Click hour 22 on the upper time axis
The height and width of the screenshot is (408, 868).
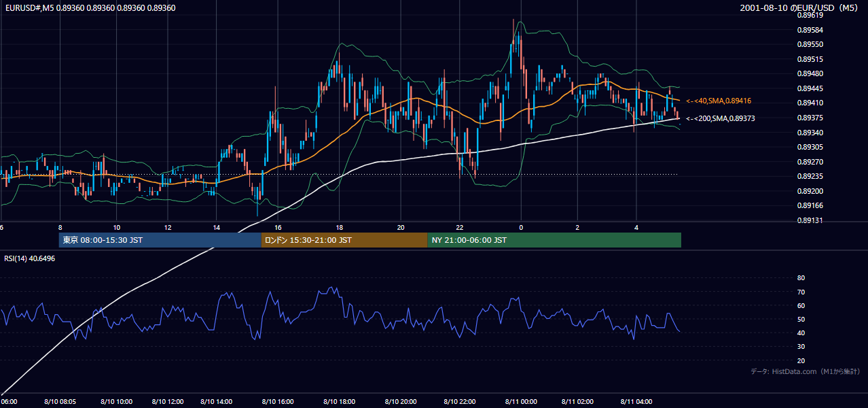(460, 227)
